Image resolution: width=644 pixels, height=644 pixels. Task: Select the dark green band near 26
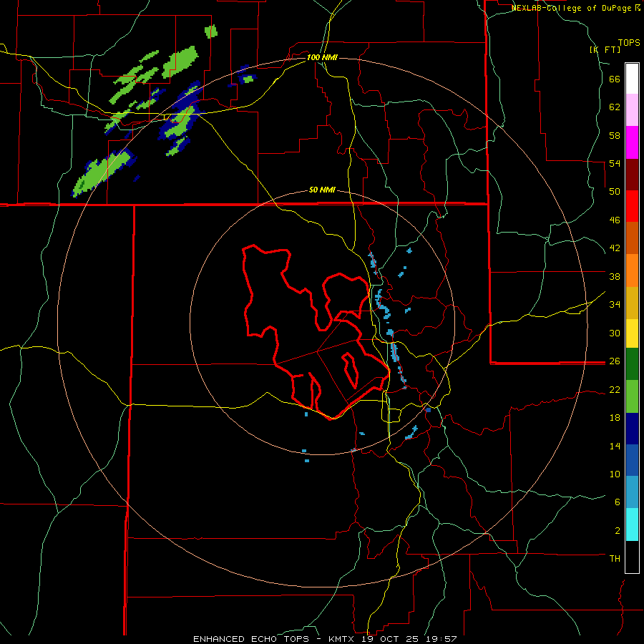(632, 364)
